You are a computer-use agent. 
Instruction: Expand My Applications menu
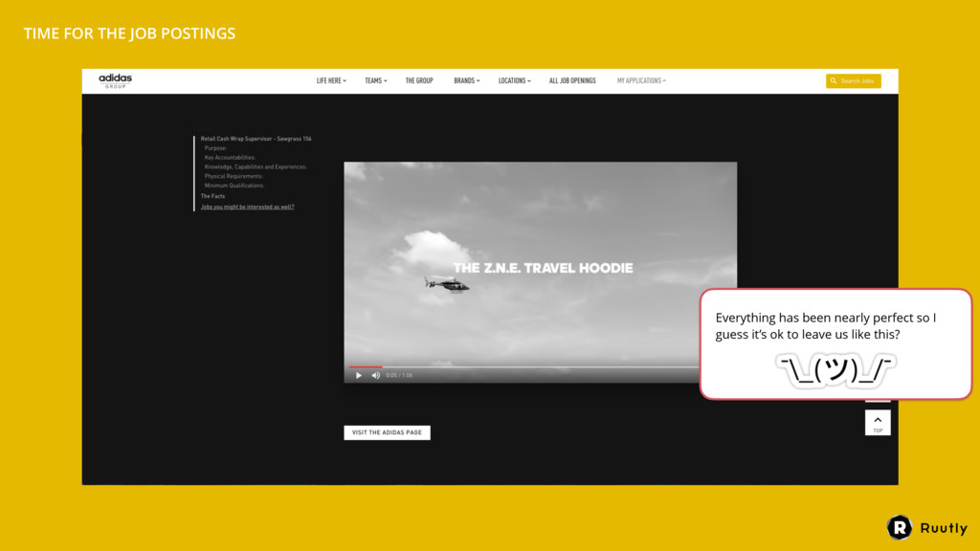pos(641,80)
